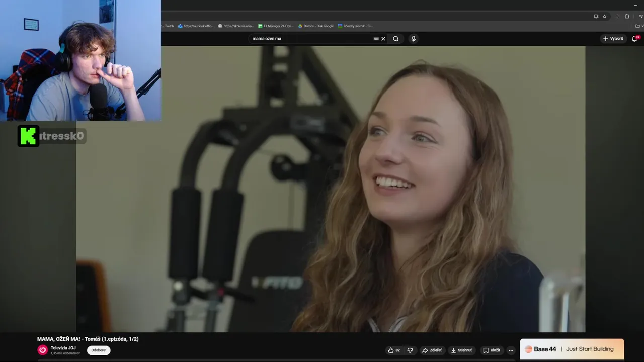Download the video with Stiahnuť
The height and width of the screenshot is (362, 644).
coord(461,350)
